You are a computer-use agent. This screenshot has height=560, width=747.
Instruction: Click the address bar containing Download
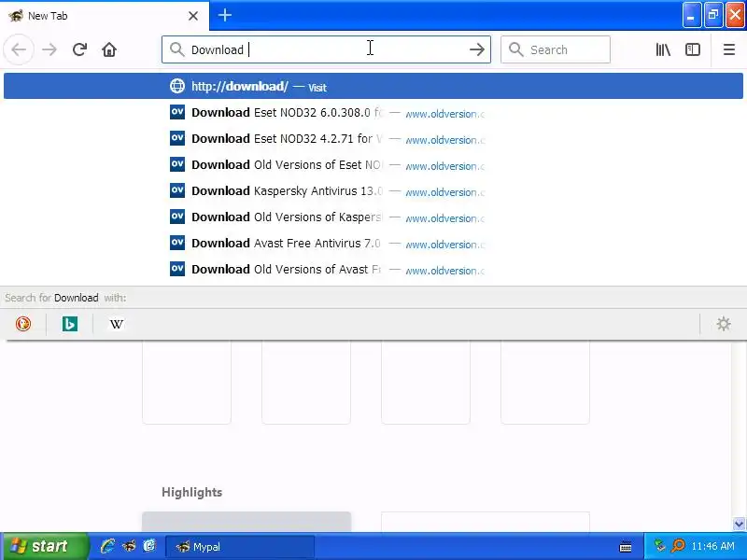pos(326,49)
